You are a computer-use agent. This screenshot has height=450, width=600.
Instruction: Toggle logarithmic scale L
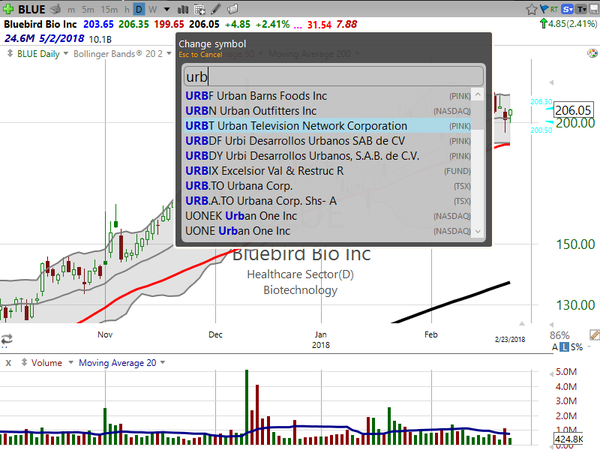564,347
